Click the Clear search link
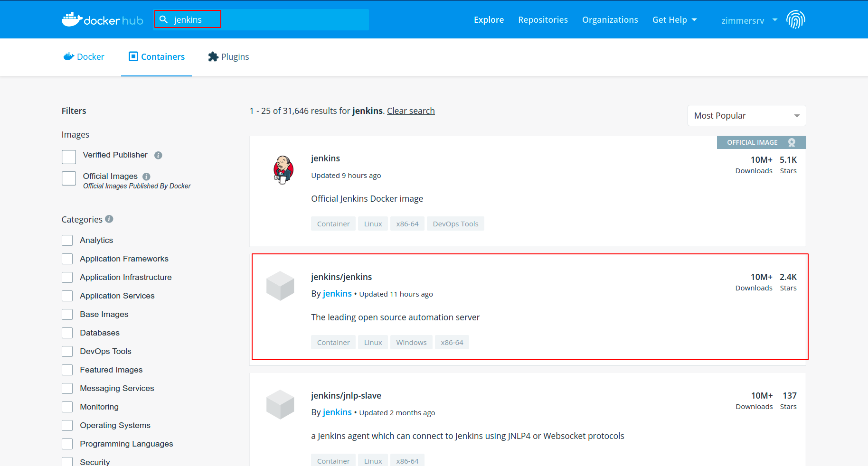This screenshot has width=868, height=466. pyautogui.click(x=411, y=111)
